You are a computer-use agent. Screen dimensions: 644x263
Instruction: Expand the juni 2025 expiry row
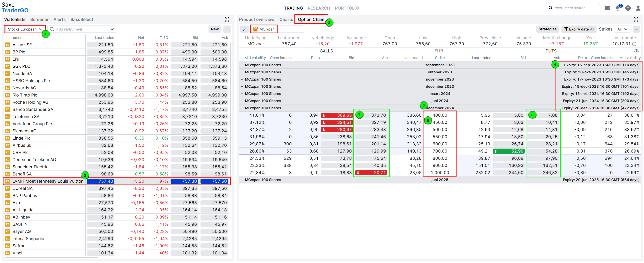[242, 180]
